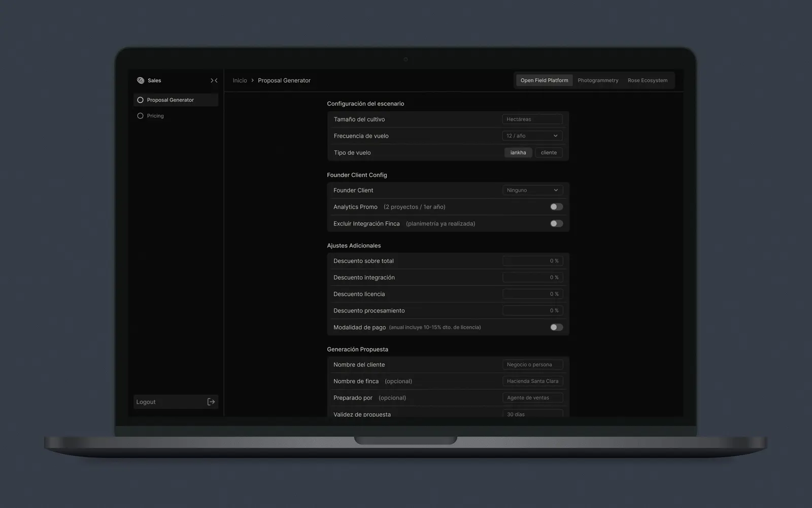Enable Excluir Integración Finca switch
The image size is (812, 508).
tap(557, 224)
